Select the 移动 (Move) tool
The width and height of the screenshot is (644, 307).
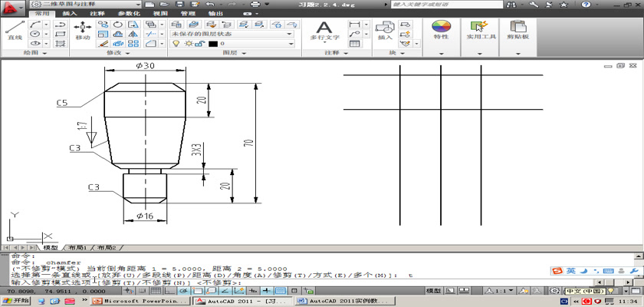(x=83, y=30)
